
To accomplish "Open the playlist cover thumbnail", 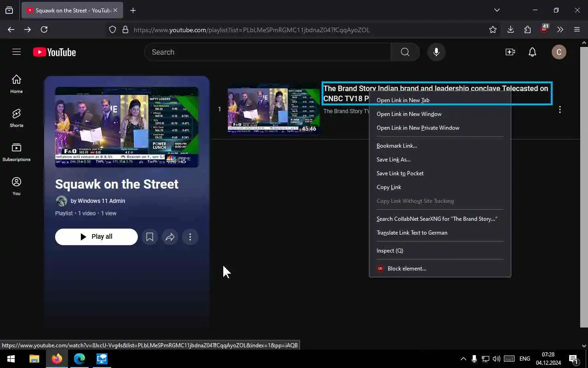I will 127,127.
